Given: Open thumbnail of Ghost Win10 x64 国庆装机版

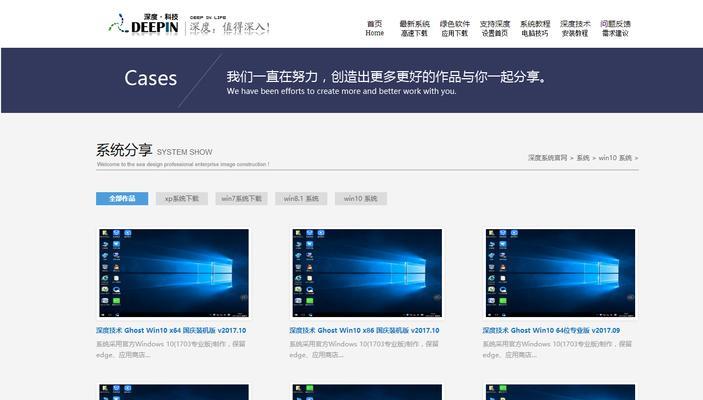Looking at the screenshot, I should (174, 273).
